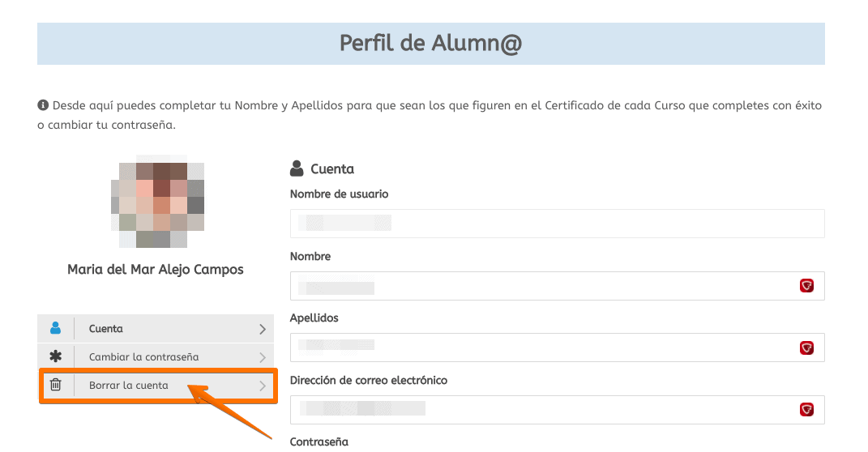Focus the Apellidos text input field
The width and height of the screenshot is (868, 452).
click(x=558, y=348)
